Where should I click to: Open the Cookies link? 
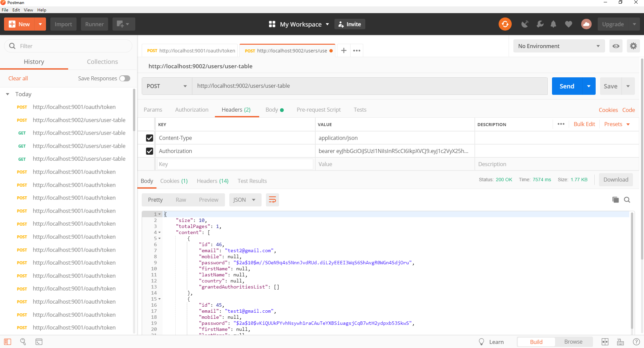pyautogui.click(x=608, y=110)
